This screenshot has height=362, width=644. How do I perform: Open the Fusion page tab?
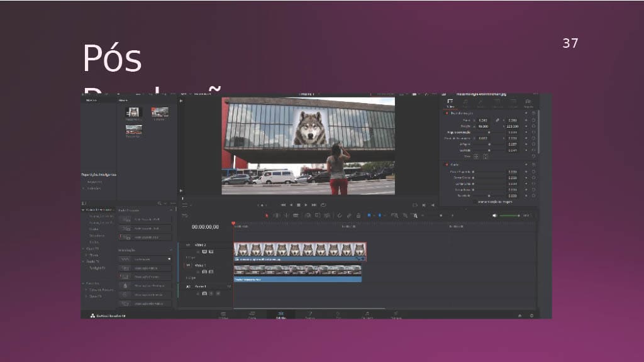click(x=309, y=315)
